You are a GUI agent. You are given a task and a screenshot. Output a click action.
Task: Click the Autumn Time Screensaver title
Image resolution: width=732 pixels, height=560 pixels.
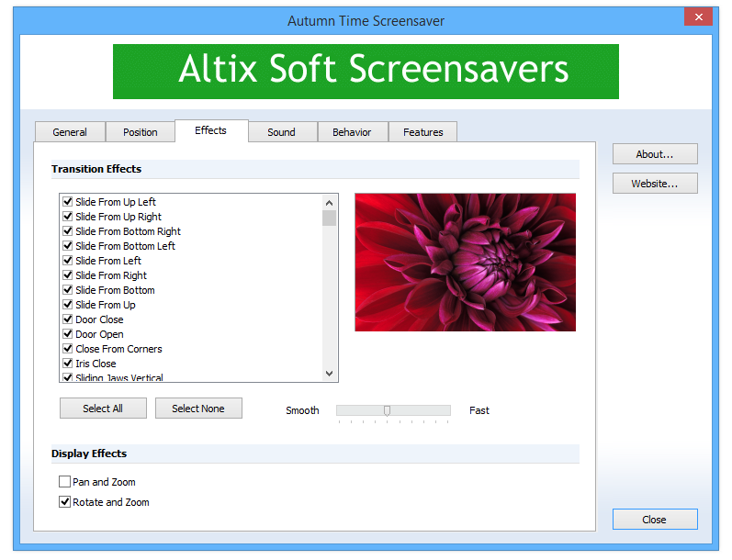point(366,21)
